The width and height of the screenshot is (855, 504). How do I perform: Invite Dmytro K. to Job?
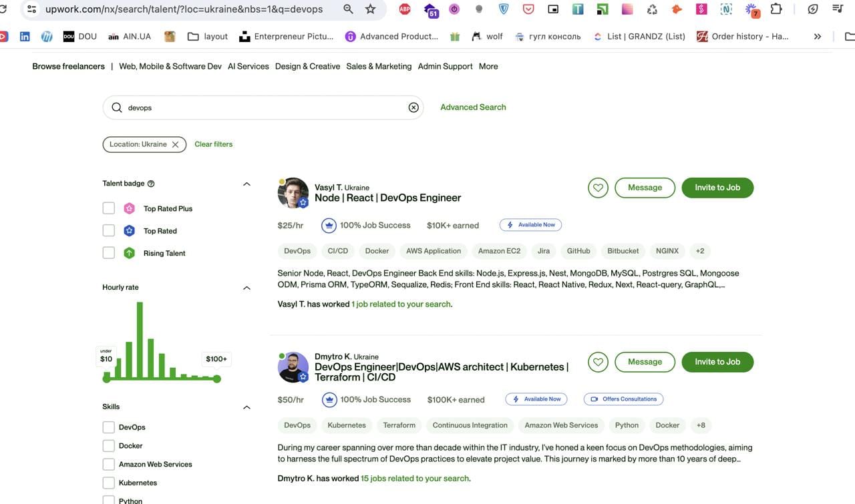(x=717, y=362)
